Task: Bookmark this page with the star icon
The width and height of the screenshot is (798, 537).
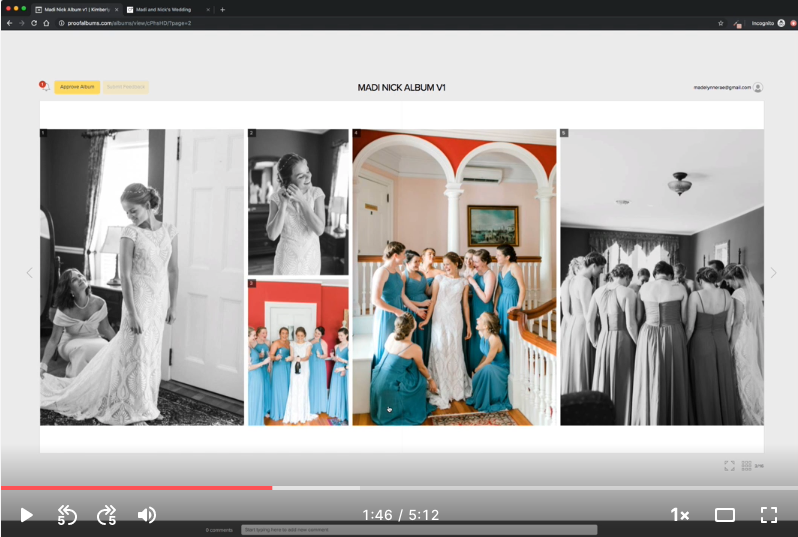Action: (x=720, y=23)
